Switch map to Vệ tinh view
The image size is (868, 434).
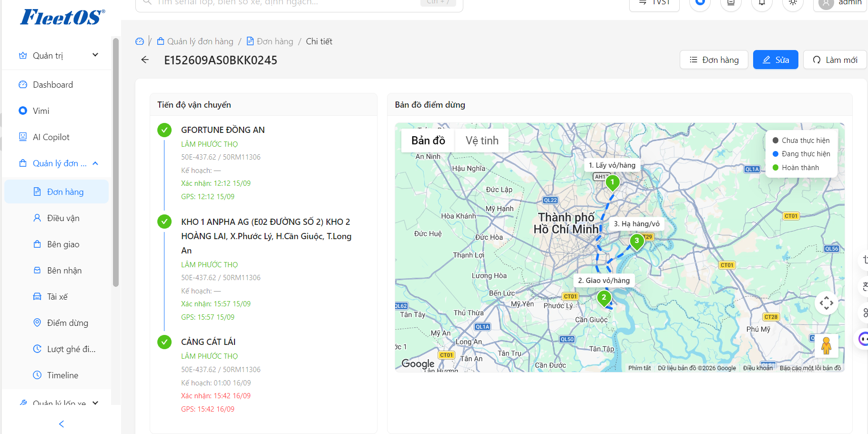coord(482,141)
